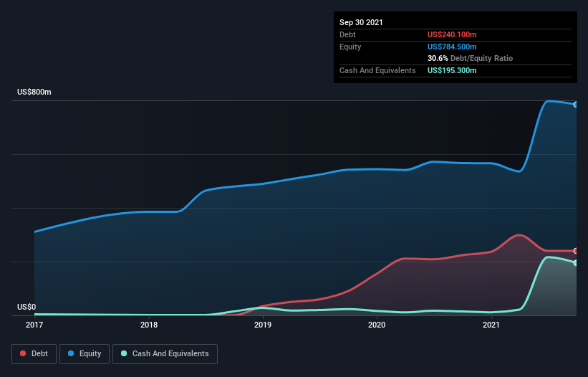Click the red Debt legend dot
Image resolution: width=588 pixels, height=377 pixels.
tap(23, 353)
